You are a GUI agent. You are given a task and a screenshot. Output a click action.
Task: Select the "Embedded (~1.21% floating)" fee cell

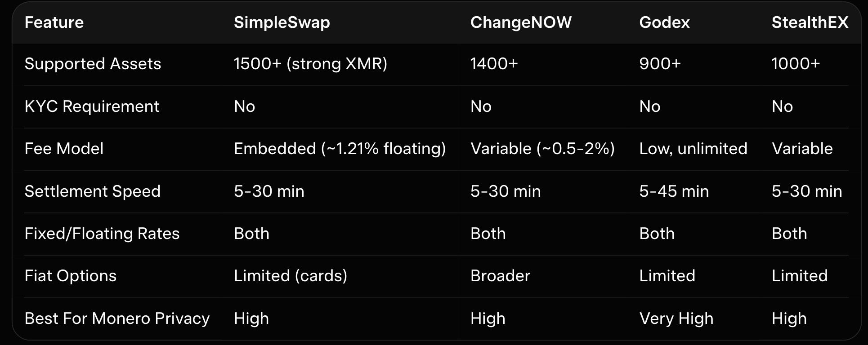[340, 149]
